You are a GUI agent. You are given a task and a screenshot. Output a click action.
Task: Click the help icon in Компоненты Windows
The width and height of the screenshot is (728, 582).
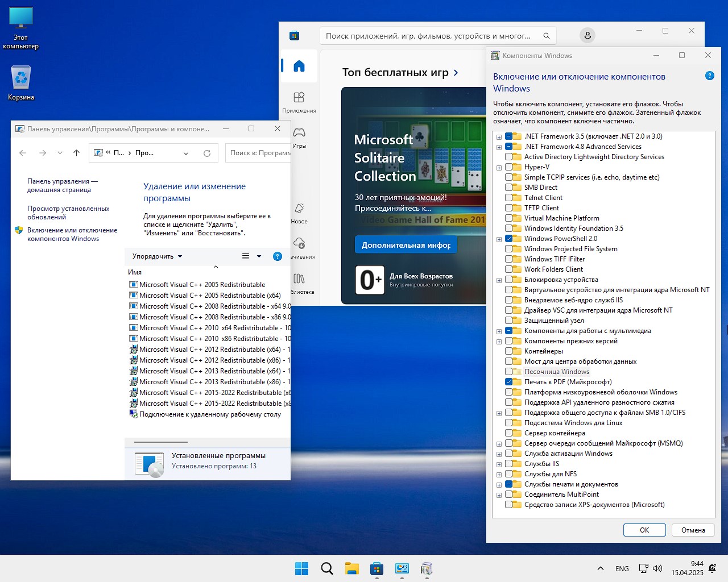tap(709, 76)
